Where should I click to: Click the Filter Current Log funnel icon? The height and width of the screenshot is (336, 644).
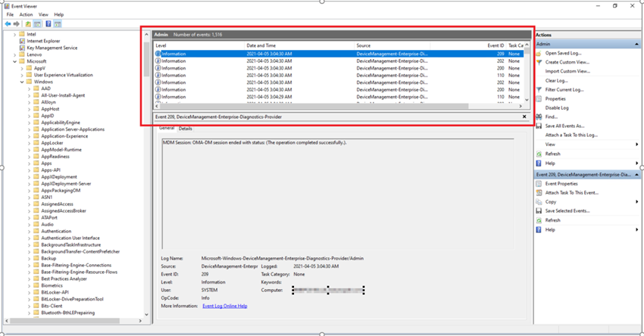click(539, 90)
